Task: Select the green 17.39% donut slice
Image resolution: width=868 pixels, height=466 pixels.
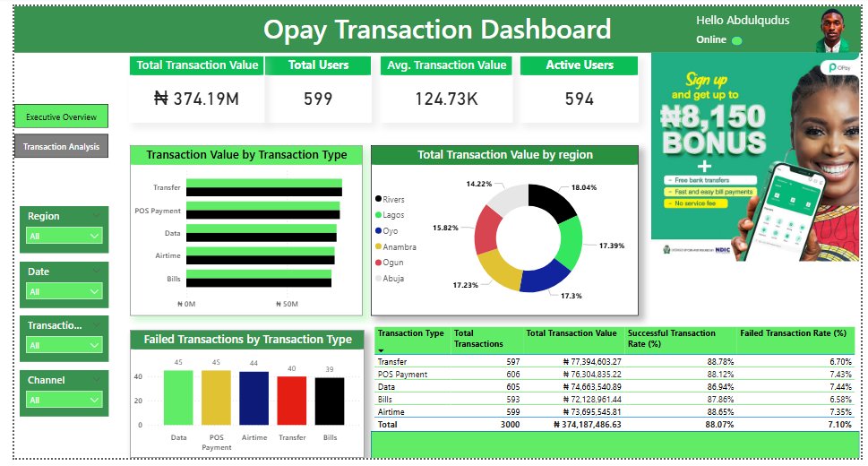Action: 571,243
